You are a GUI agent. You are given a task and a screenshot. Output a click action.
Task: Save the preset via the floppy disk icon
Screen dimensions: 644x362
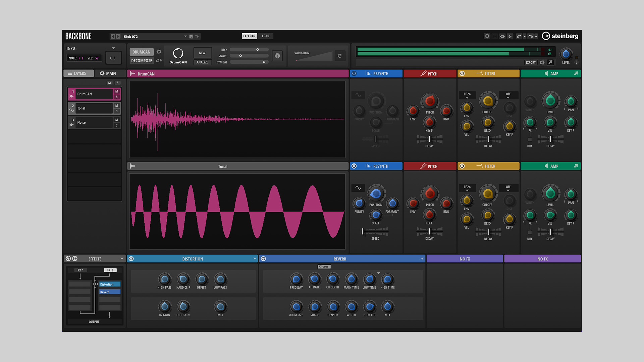click(x=191, y=36)
